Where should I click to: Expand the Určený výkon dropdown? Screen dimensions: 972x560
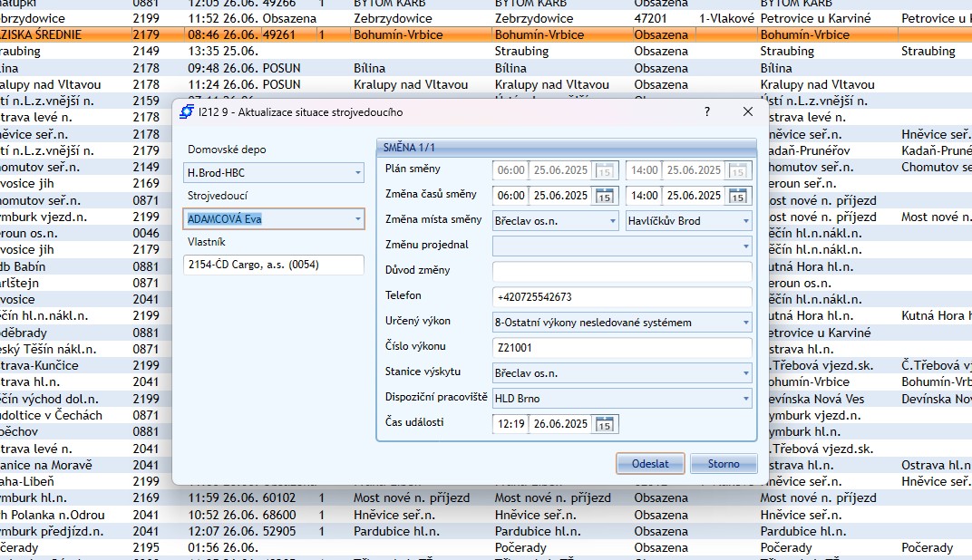click(746, 322)
